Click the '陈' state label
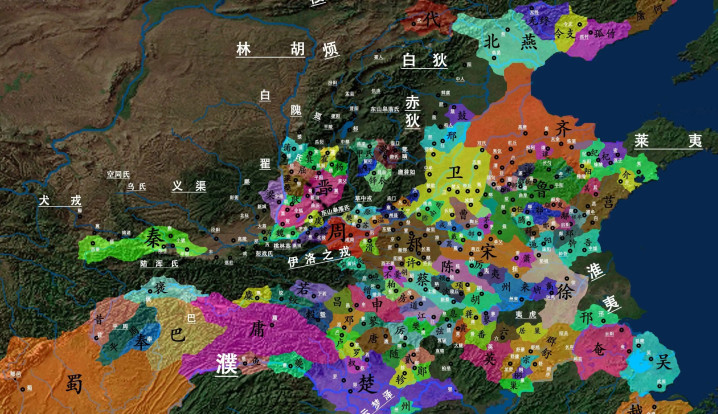This screenshot has width=718, height=414. [x=447, y=266]
